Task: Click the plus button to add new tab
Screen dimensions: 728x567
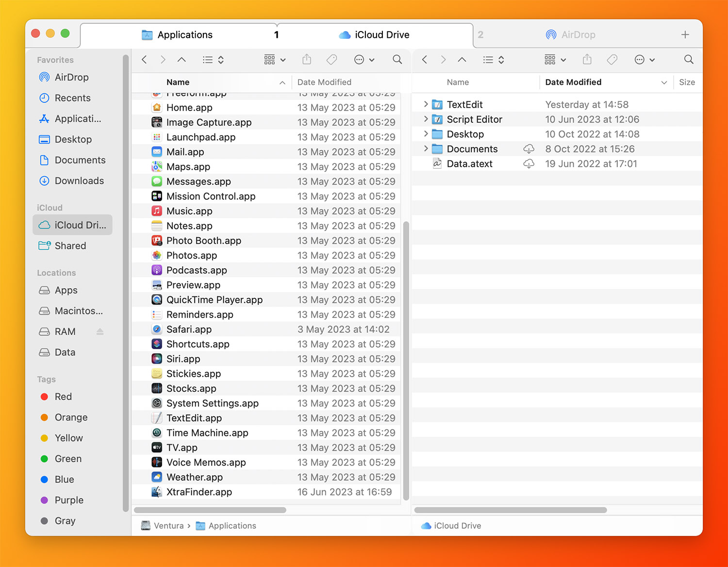Action: tap(685, 35)
